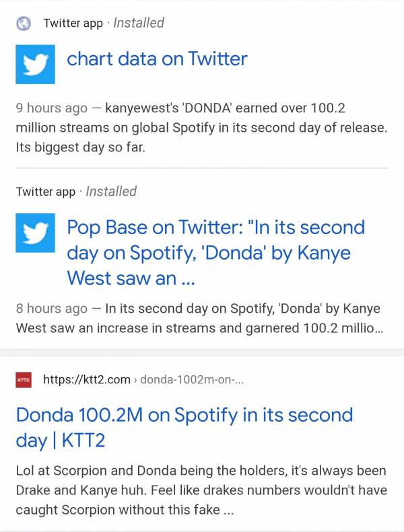This screenshot has width=404, height=532.
Task: Tap the Twitter bird icon for Pop Base
Action: point(35,233)
